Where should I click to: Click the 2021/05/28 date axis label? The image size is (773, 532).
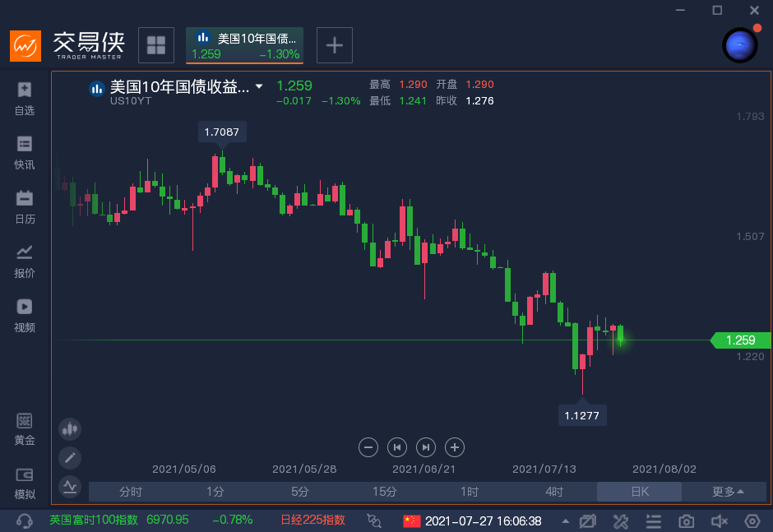coord(304,469)
